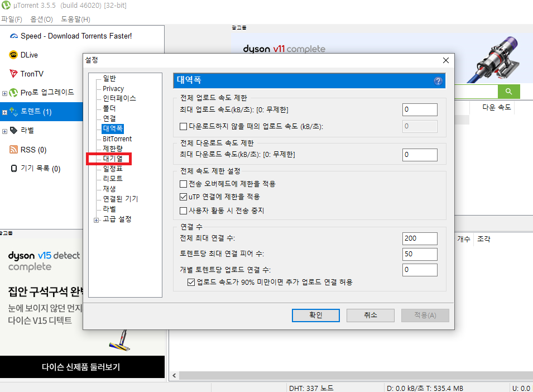Viewport: 533px width, 392px height.
Task: Click the RSS feed icon
Action: click(x=13, y=149)
